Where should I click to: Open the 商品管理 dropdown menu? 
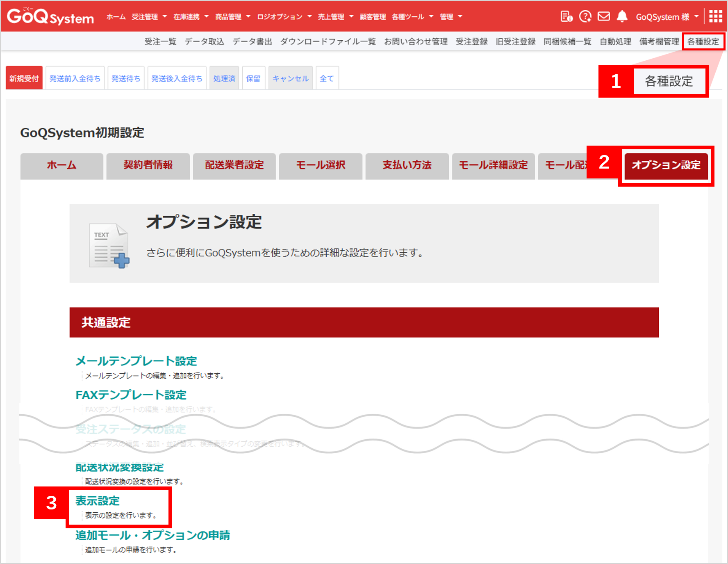pyautogui.click(x=232, y=17)
